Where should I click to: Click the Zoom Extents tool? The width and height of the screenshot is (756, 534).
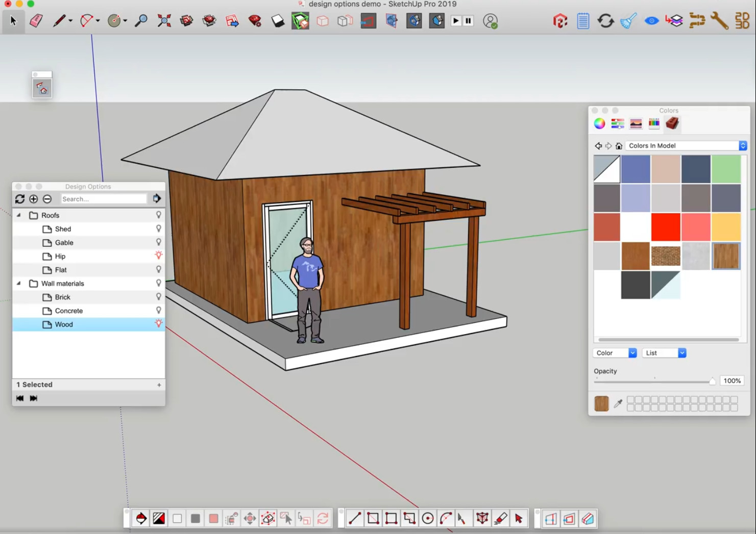164,21
